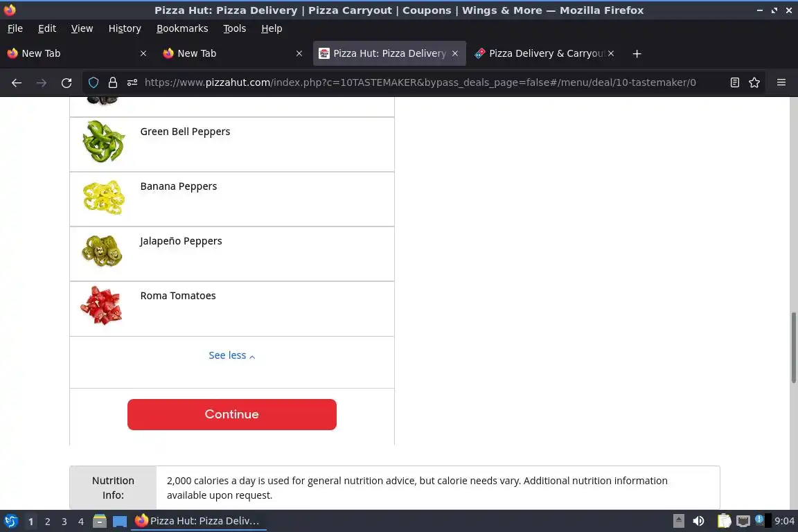Open the History menu
798x532 pixels.
pos(125,28)
